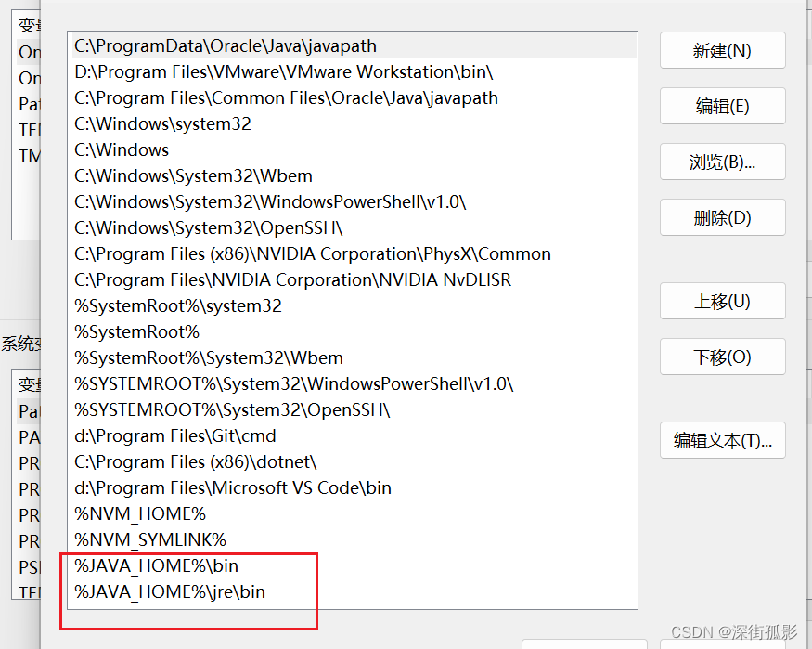Image resolution: width=812 pixels, height=649 pixels.
Task: Click the 删除(D) button
Action: point(722,217)
